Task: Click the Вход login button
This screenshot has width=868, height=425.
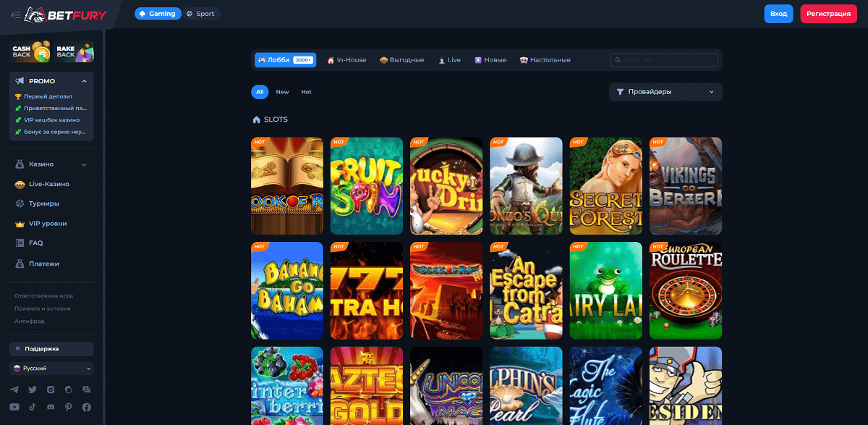Action: pos(779,14)
